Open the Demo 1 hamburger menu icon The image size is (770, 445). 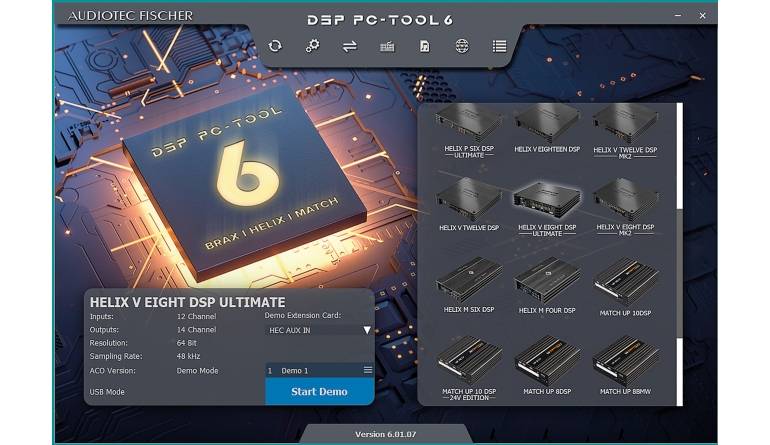pyautogui.click(x=367, y=370)
